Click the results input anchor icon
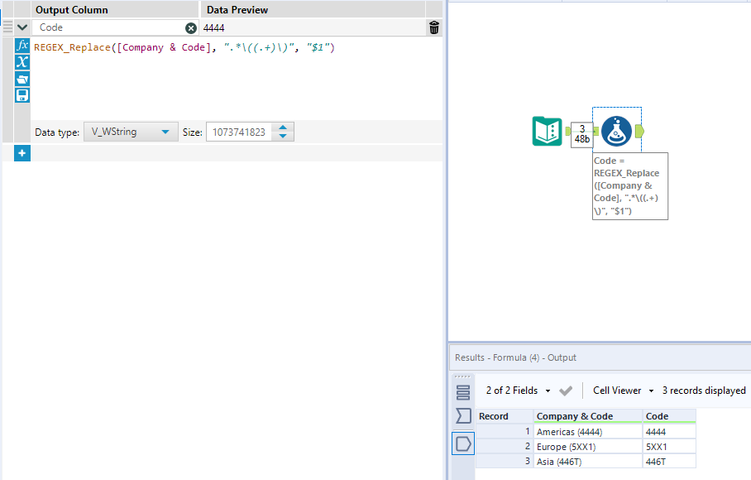 pos(463,416)
